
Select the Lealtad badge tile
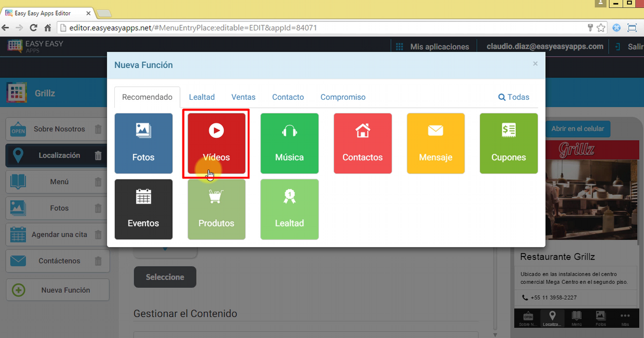click(x=289, y=209)
